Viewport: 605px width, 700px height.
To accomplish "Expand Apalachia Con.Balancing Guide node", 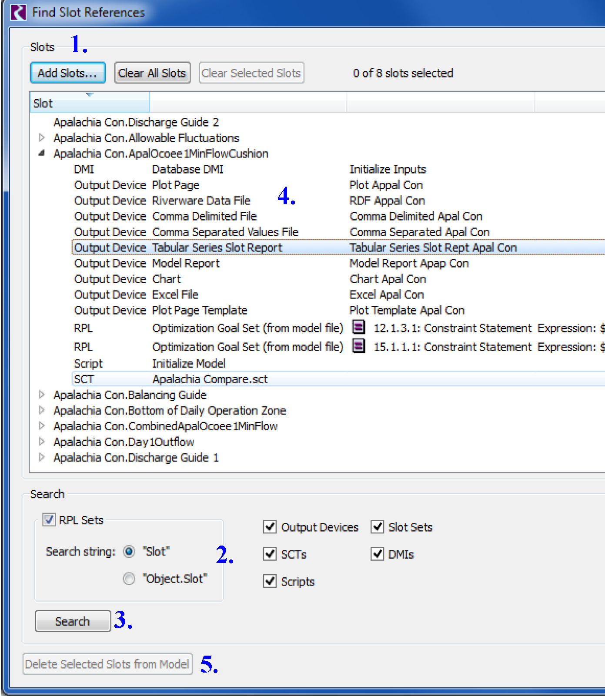I will (42, 395).
